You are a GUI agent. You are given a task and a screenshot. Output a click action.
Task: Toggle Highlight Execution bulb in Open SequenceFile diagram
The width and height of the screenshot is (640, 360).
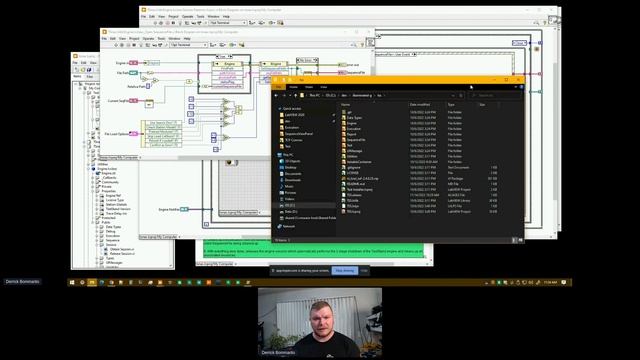click(x=141, y=45)
